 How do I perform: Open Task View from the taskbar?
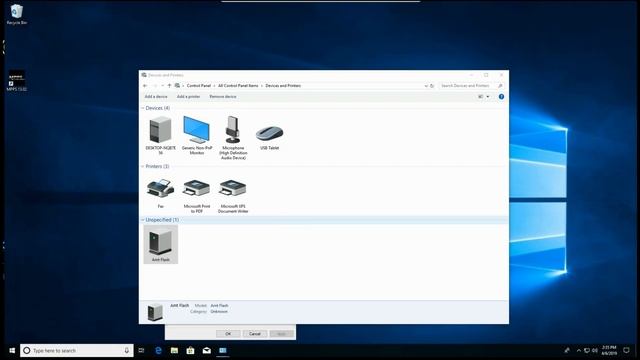(142, 351)
